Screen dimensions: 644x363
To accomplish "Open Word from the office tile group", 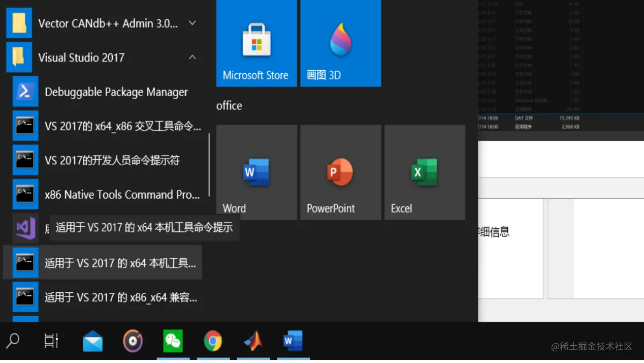I will click(x=256, y=172).
